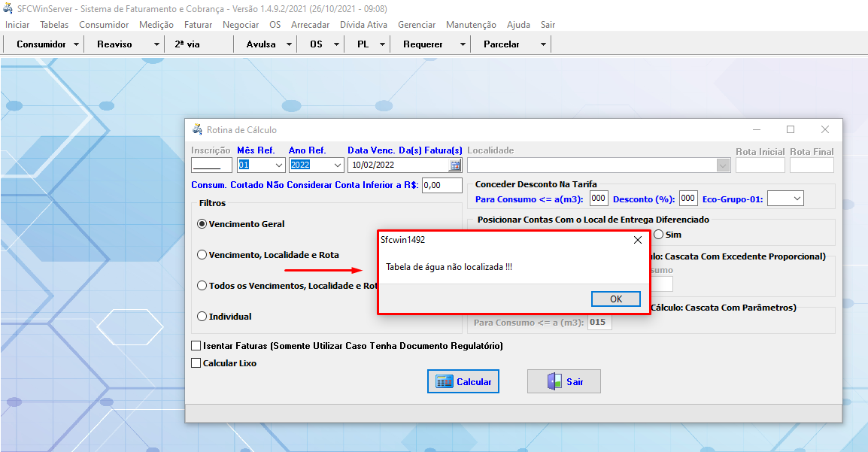Click the Inscrição input field

(x=211, y=165)
